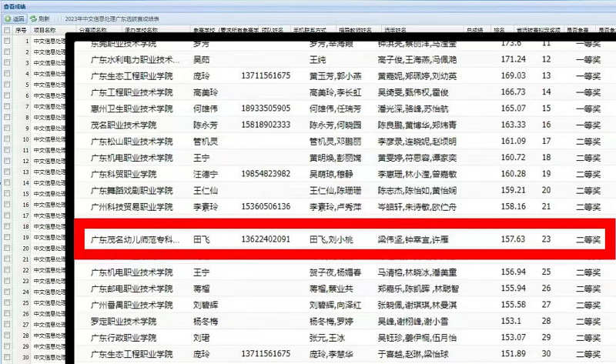The image size is (616, 364).
Task: Check the checkbox for row 25
Action: click(7, 302)
